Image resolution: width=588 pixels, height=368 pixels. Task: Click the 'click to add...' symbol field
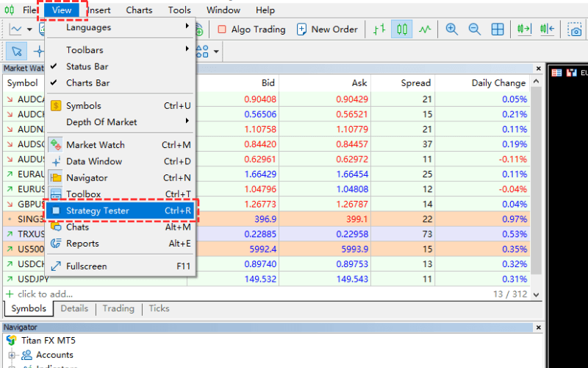click(44, 294)
